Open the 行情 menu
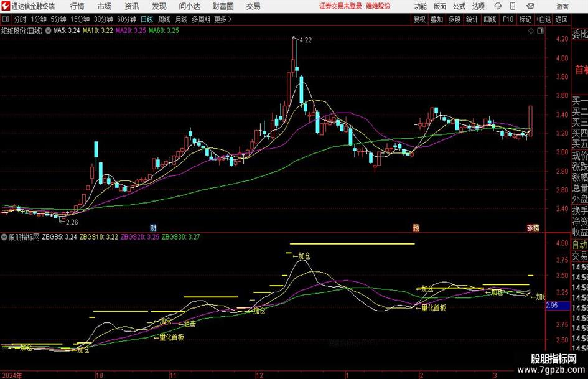Viewport: 588px width, 379px height. coord(77,6)
